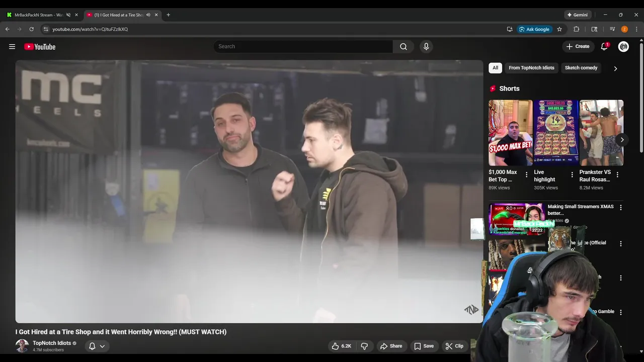Open the media control playlist icon

click(x=612, y=29)
